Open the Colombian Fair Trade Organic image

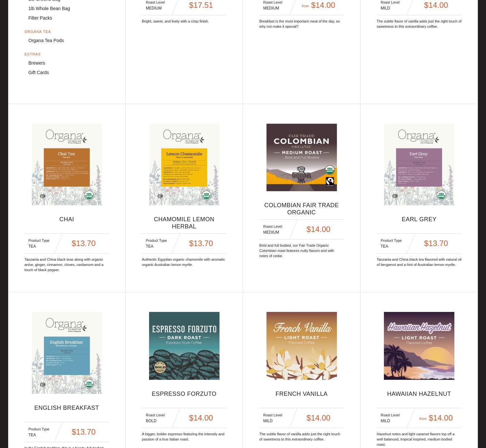pos(302,157)
